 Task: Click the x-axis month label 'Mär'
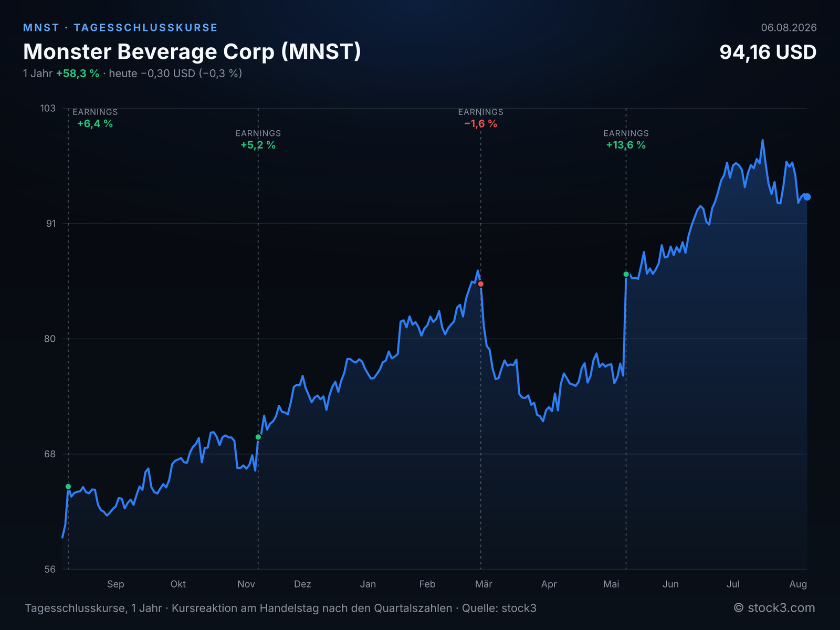pyautogui.click(x=484, y=584)
